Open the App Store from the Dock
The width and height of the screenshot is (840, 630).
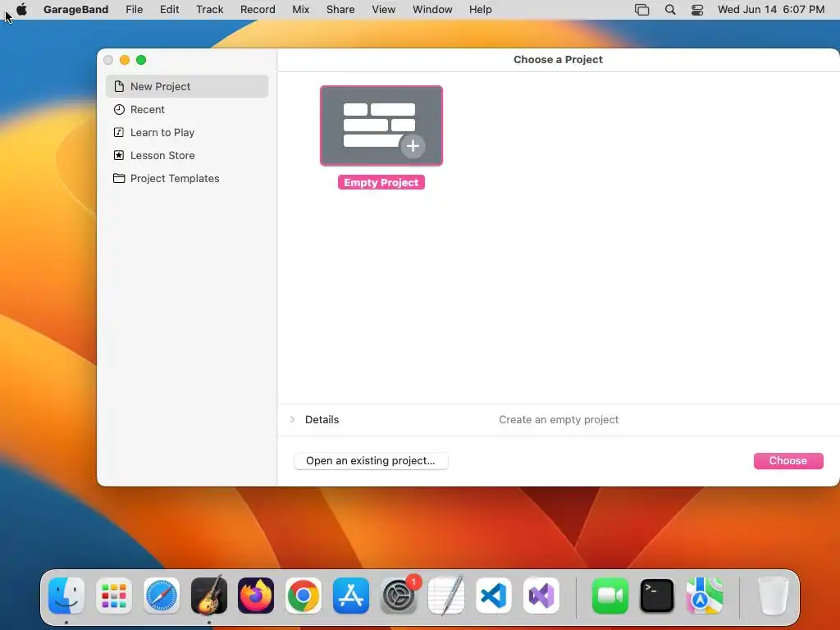tap(351, 596)
